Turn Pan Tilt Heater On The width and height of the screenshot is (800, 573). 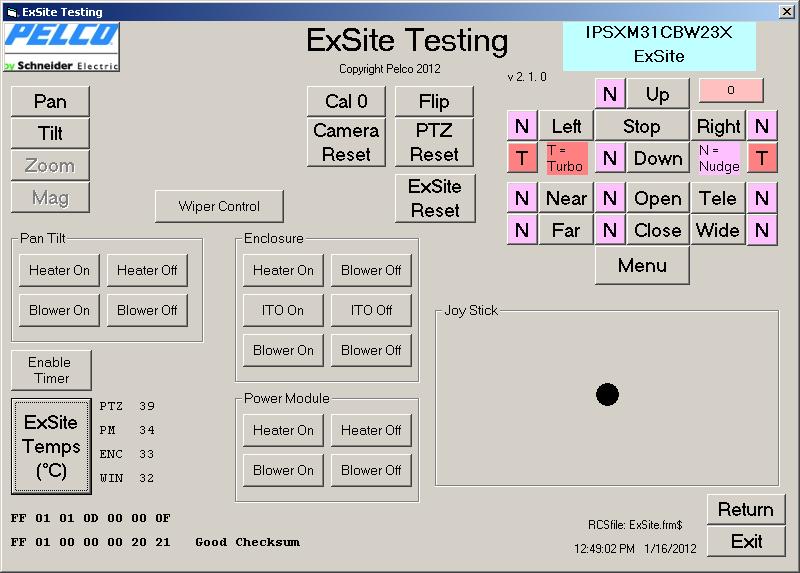(x=59, y=270)
